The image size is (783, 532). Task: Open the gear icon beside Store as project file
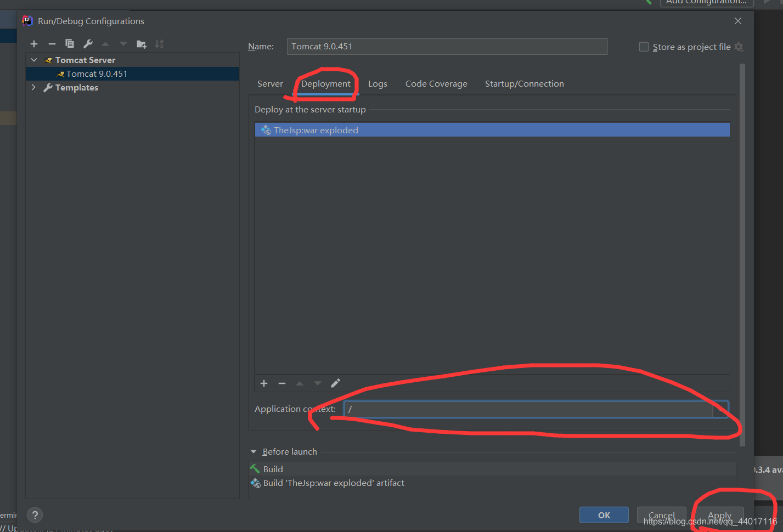(739, 47)
